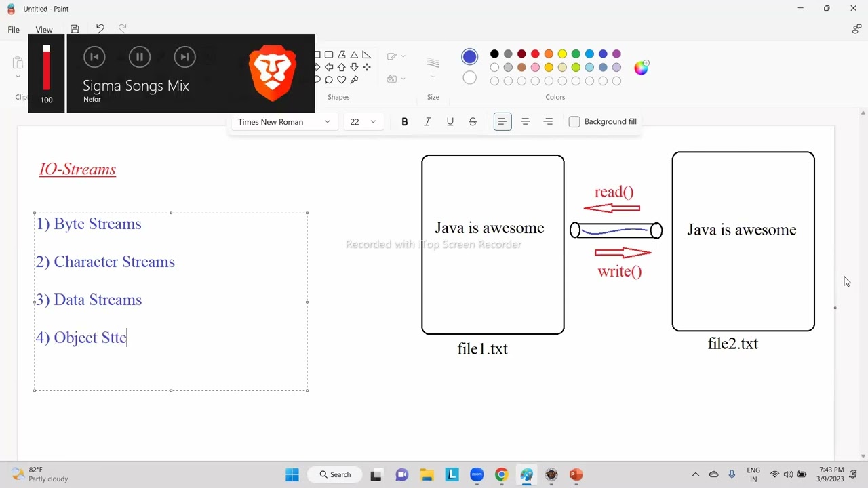This screenshot has height=488, width=868.
Task: Toggle Underline text formatting
Action: pos(450,122)
